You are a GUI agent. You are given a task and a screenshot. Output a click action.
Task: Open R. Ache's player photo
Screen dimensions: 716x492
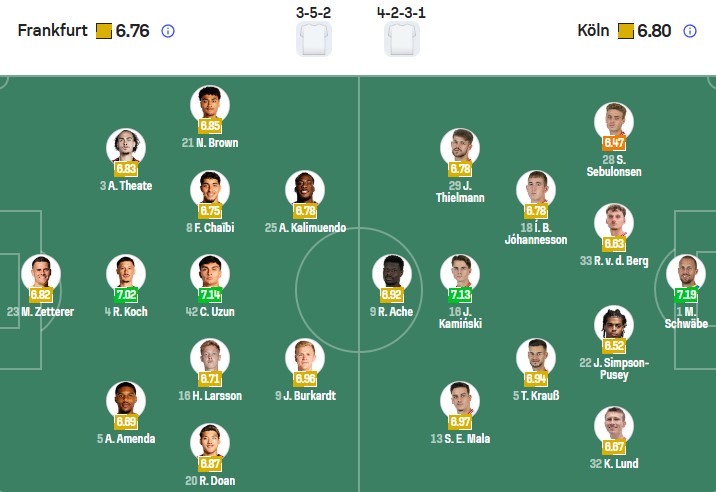391,274
